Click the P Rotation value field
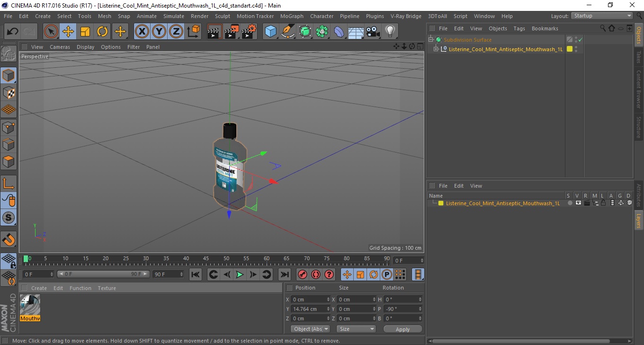644x345 pixels. (x=403, y=309)
